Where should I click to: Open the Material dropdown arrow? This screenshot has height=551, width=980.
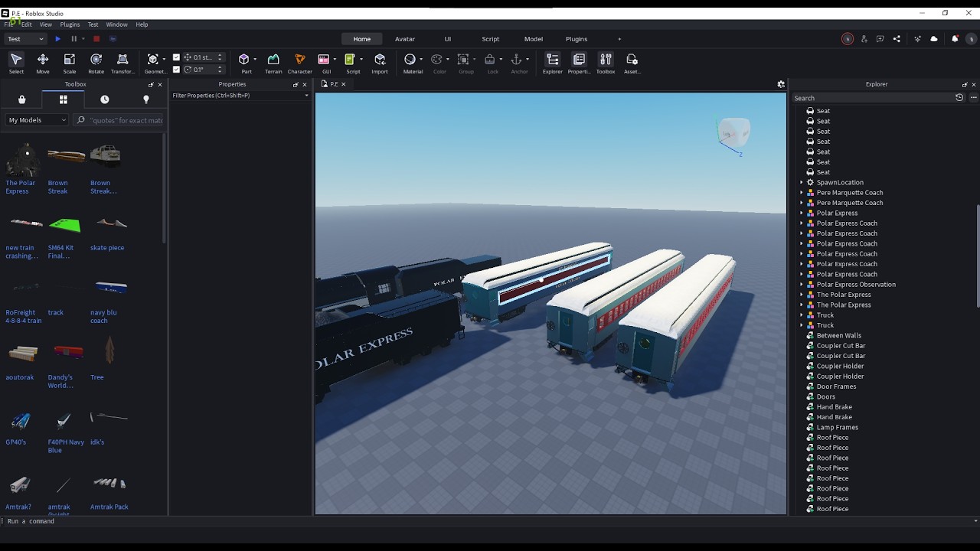pos(420,60)
